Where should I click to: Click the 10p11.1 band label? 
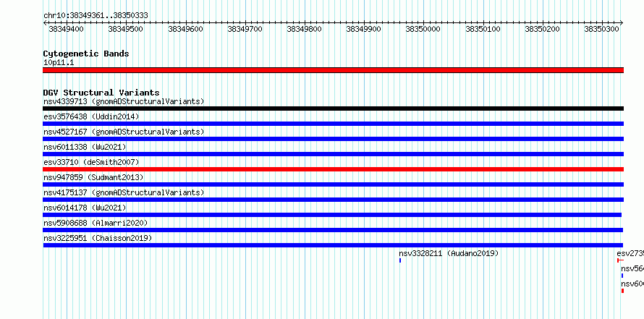click(x=59, y=63)
